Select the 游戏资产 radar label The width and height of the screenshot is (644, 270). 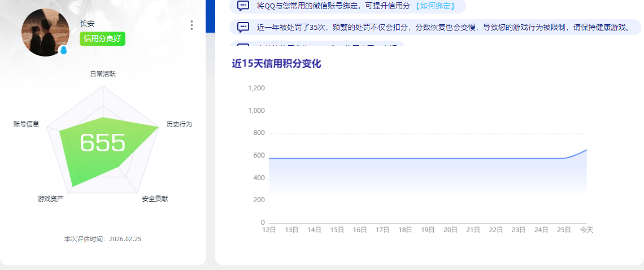(x=50, y=199)
